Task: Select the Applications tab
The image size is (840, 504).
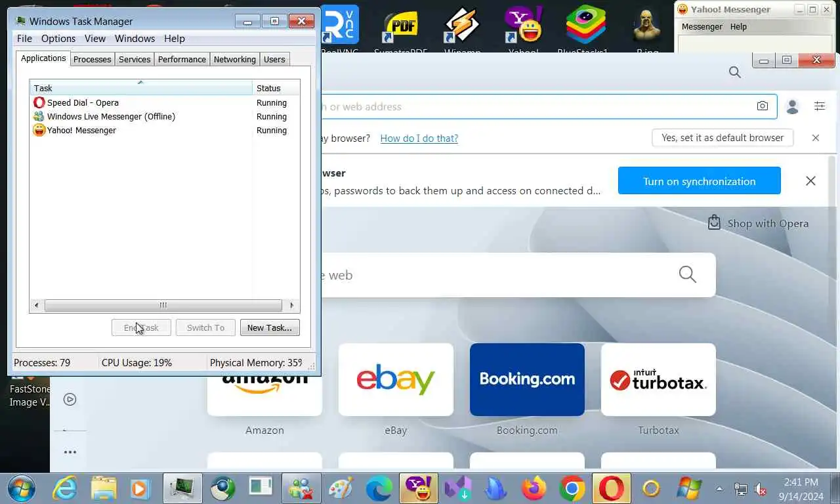Action: tap(43, 58)
